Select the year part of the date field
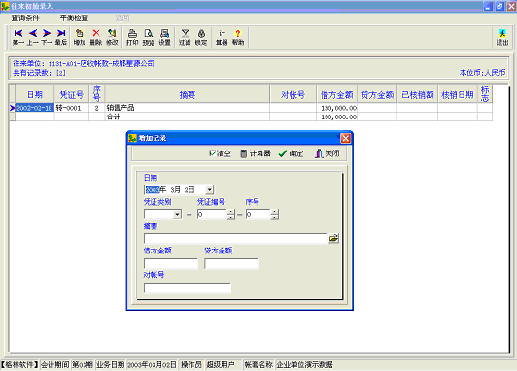Image resolution: width=517 pixels, height=371 pixels. point(152,190)
